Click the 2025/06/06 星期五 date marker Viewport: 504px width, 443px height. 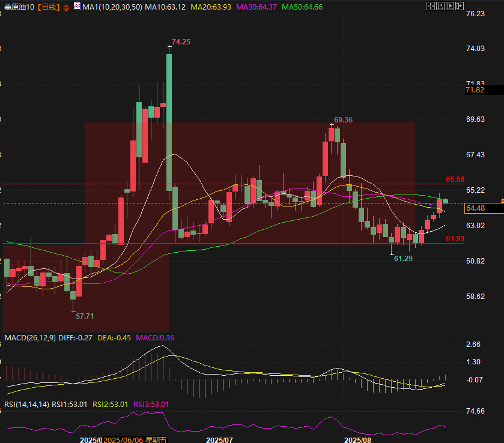click(135, 440)
